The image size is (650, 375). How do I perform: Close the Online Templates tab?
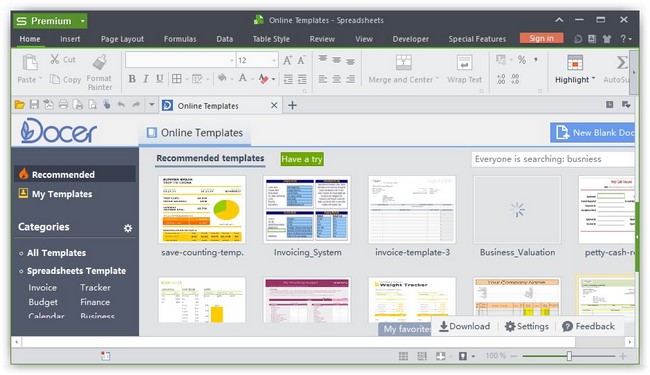pyautogui.click(x=274, y=106)
